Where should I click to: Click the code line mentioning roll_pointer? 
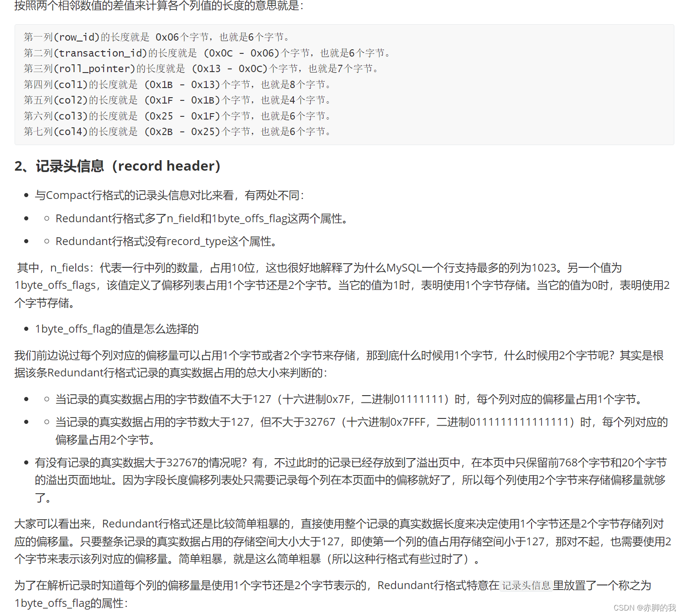click(x=201, y=68)
